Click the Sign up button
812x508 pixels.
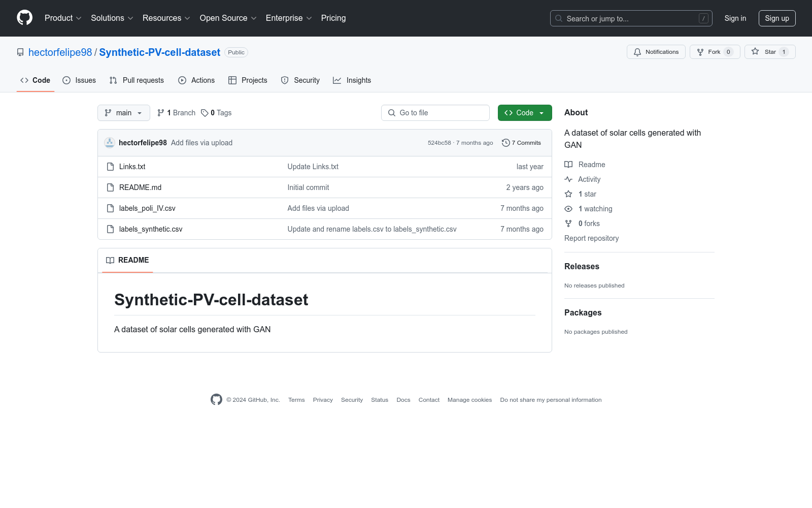pyautogui.click(x=777, y=18)
